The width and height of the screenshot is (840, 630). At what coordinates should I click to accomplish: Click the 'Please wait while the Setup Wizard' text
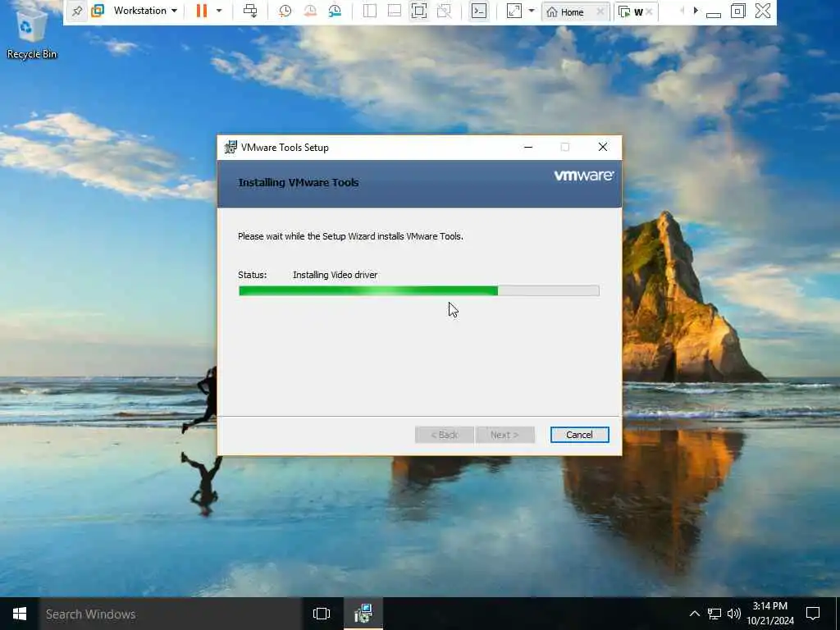[350, 236]
